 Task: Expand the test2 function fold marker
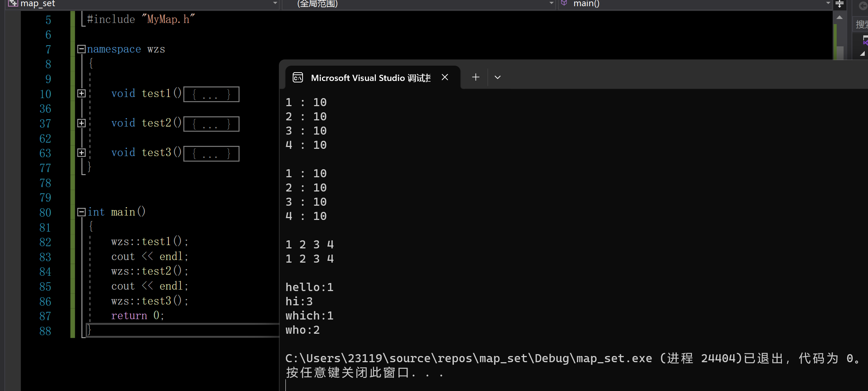click(81, 123)
